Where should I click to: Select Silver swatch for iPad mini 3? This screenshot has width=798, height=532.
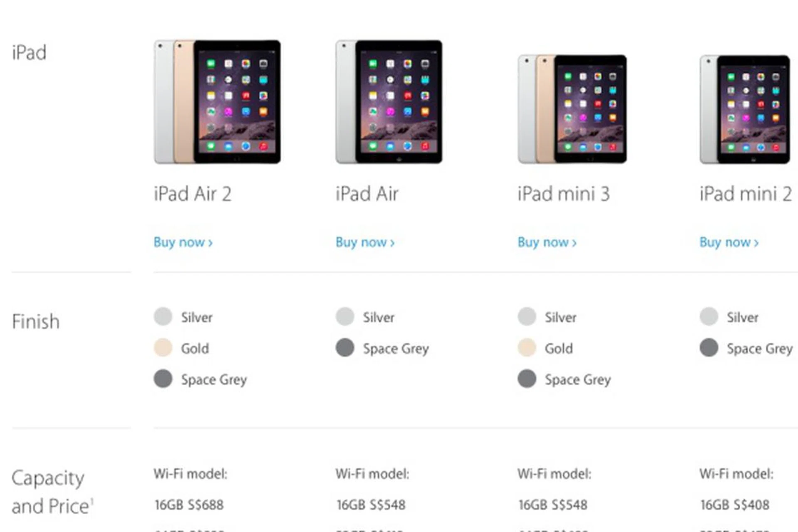click(527, 317)
